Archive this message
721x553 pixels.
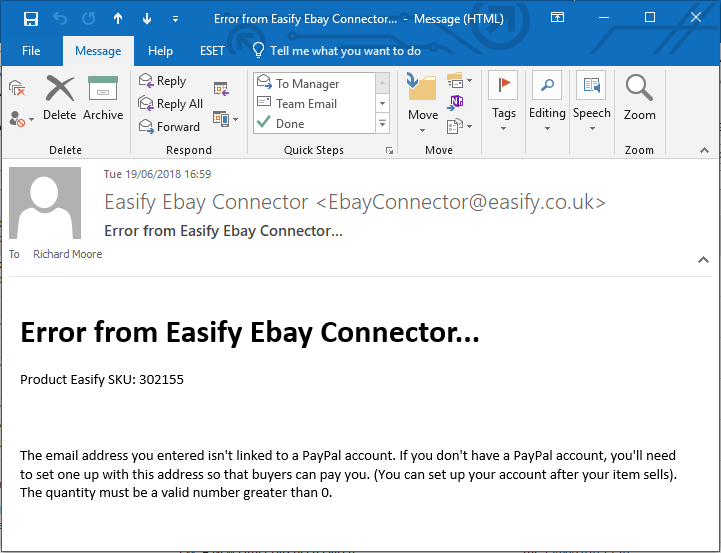click(x=103, y=98)
